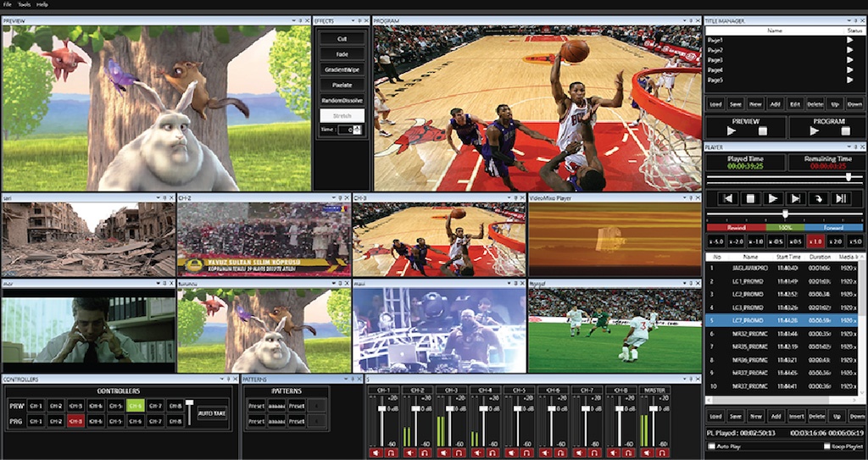Screen dimensions: 868x460
Task: Choose the Pixelate transition effect
Action: (x=342, y=86)
